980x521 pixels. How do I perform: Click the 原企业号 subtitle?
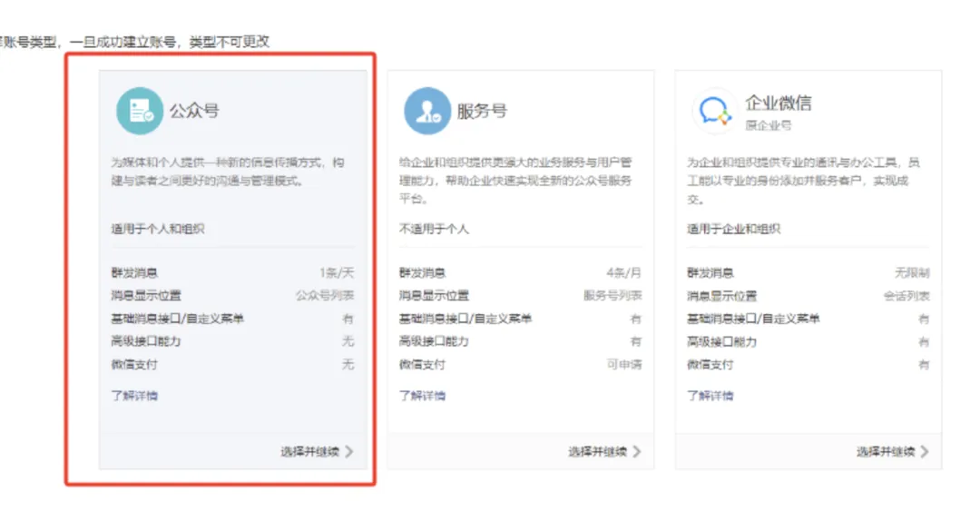click(x=769, y=125)
